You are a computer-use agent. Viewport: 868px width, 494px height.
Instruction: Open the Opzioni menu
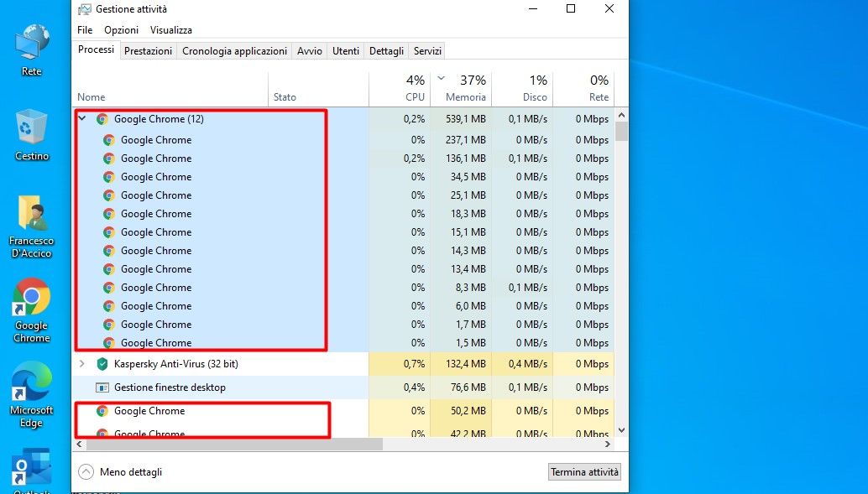pos(121,30)
